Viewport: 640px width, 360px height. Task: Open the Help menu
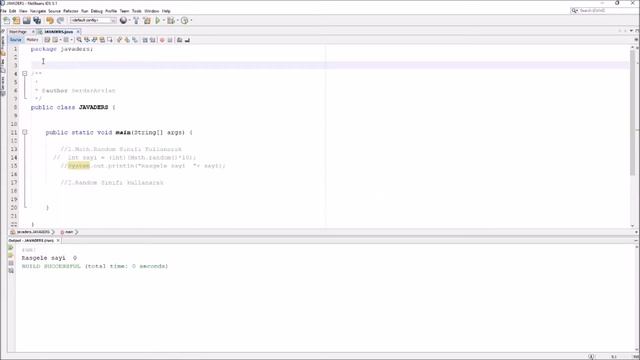[166, 11]
